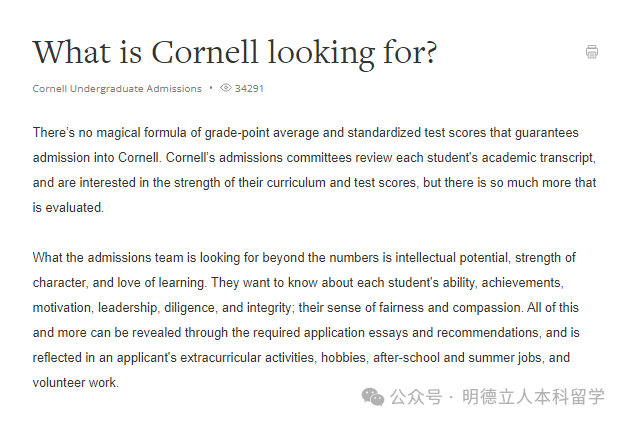Click the phrase 'intellectual potential' in second paragraph

tap(452, 258)
